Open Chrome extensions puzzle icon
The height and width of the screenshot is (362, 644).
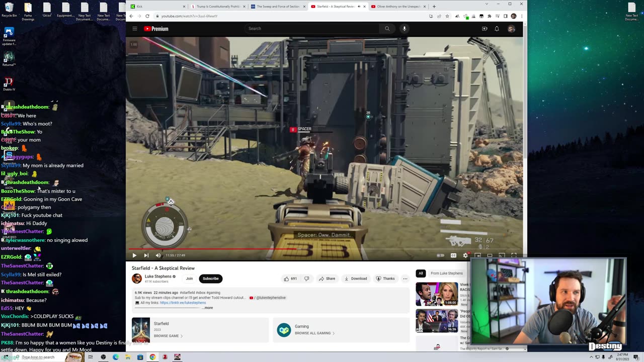click(490, 16)
